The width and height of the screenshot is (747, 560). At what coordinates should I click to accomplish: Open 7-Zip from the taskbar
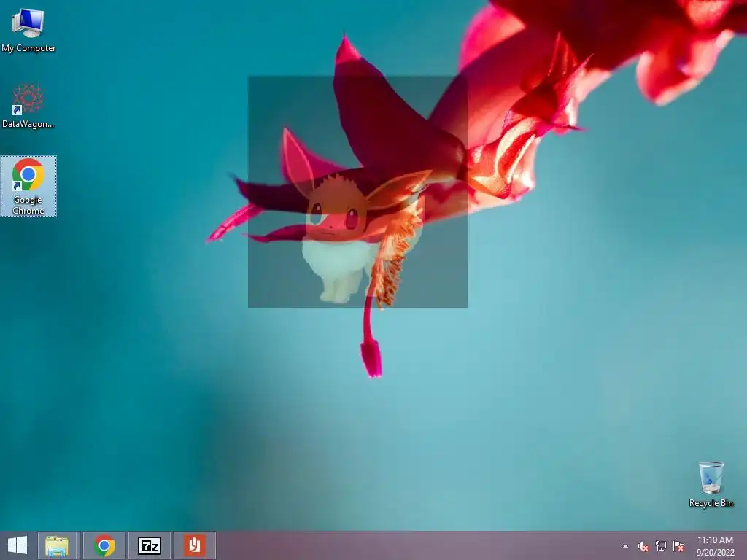pyautogui.click(x=149, y=545)
